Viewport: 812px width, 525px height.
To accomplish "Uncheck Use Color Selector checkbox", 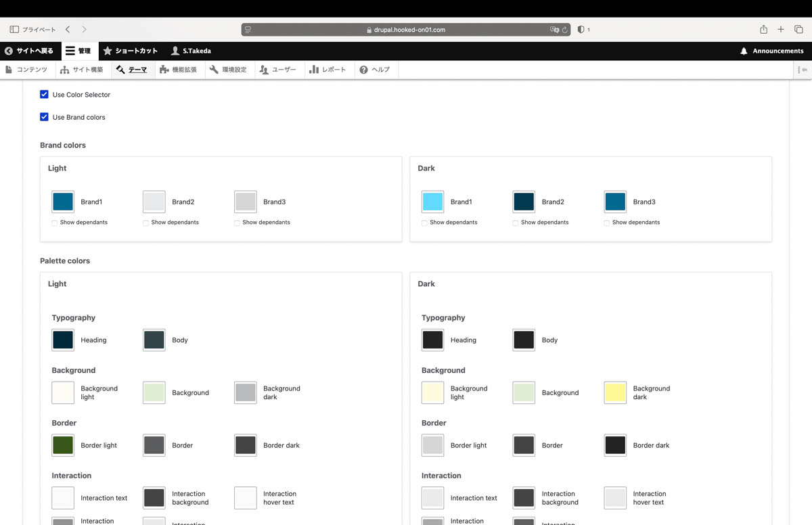I will 44,94.
